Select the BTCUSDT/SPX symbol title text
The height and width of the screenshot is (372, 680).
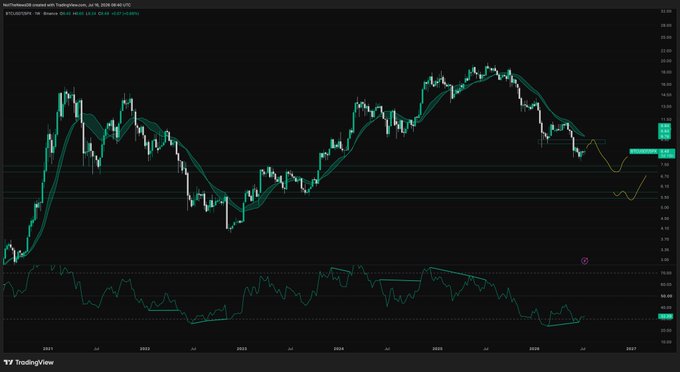pyautogui.click(x=18, y=13)
